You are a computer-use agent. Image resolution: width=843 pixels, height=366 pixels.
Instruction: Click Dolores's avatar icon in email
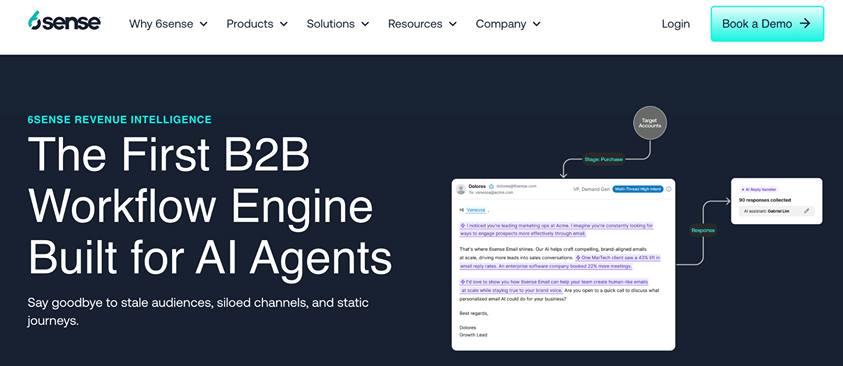[461, 189]
